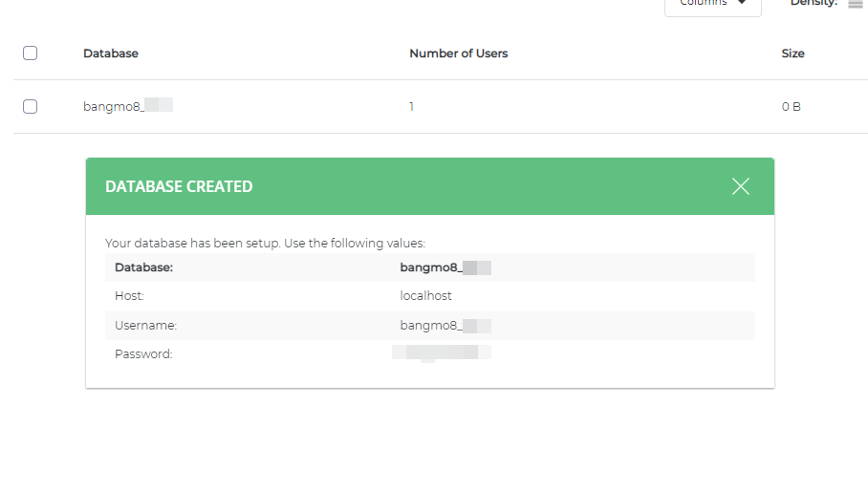Change table density via Density icon
This screenshot has width=868, height=491.
click(855, 3)
